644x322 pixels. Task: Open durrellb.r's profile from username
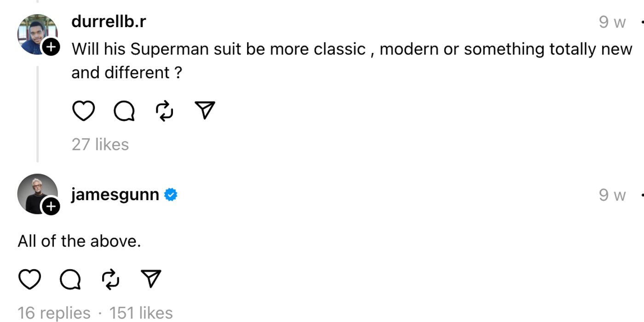point(109,22)
